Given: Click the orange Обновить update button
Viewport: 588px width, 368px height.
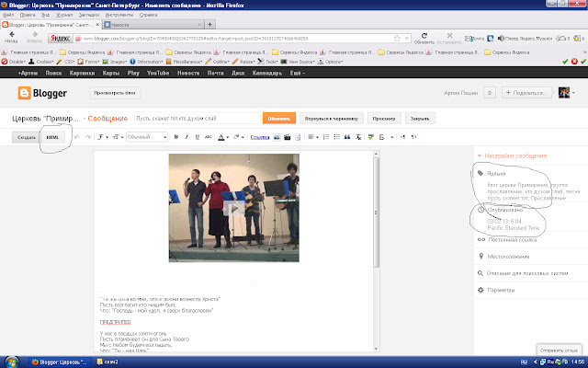Looking at the screenshot, I should [279, 119].
